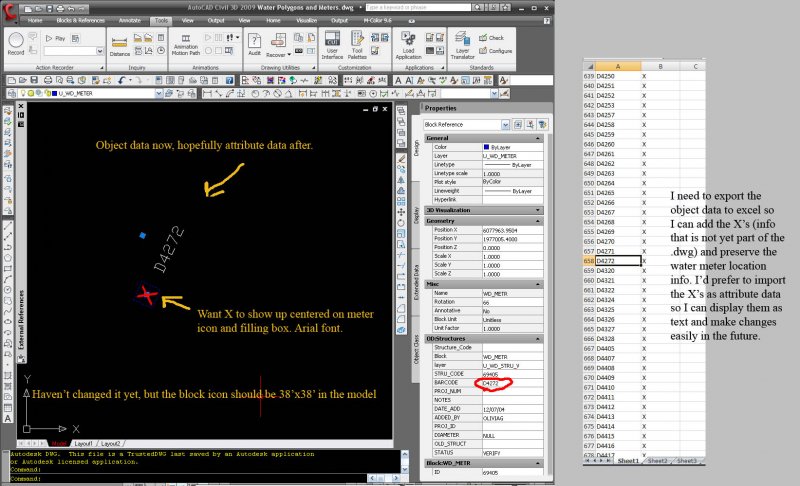The image size is (800, 486).
Task: Switch to the Annotate ribbon tab
Action: pos(130,20)
